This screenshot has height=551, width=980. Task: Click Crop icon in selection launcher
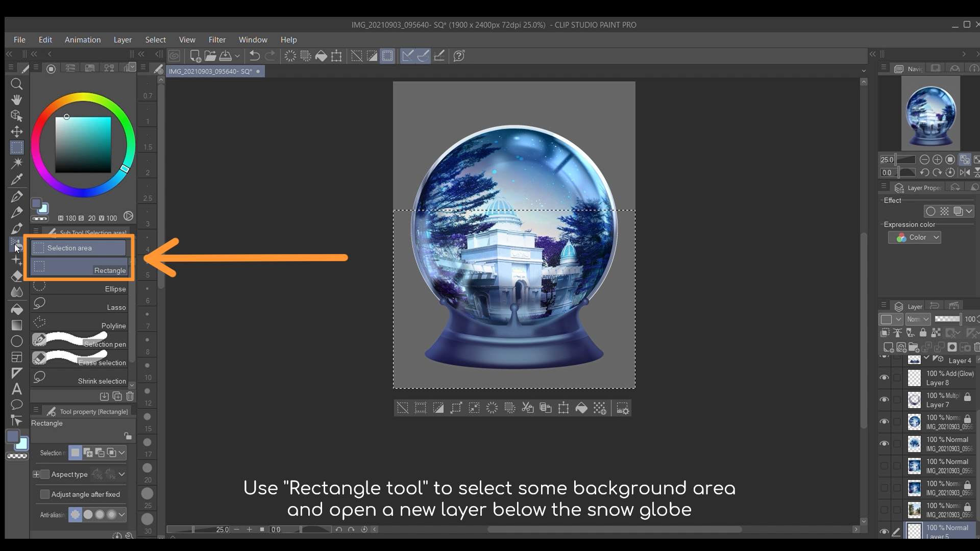421,408
